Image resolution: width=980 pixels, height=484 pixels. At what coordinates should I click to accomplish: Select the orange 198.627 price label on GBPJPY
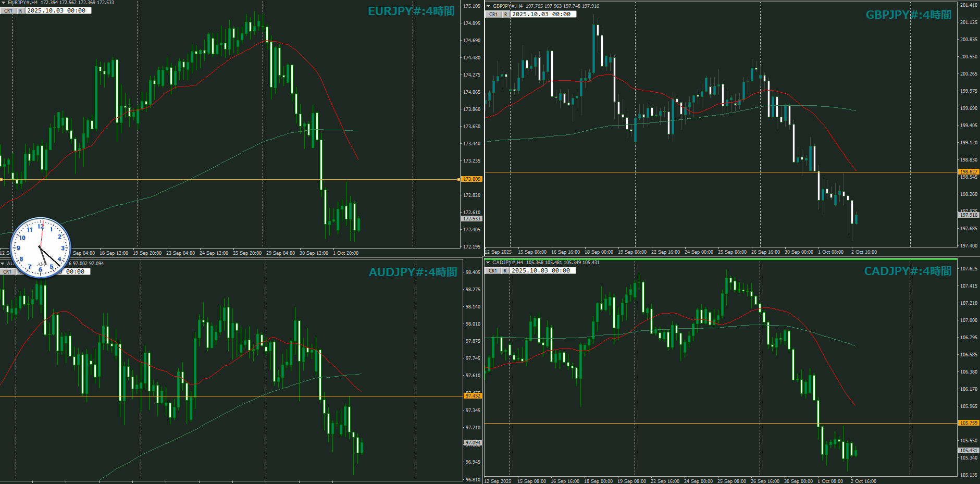tap(969, 172)
